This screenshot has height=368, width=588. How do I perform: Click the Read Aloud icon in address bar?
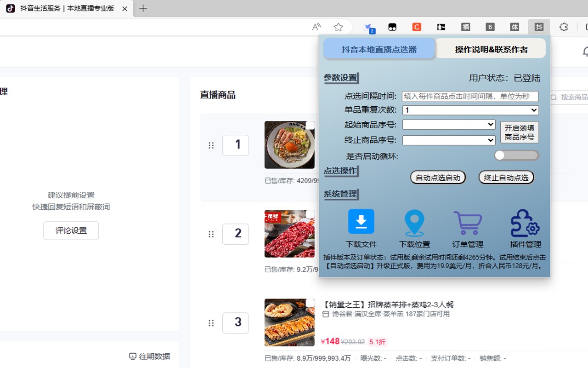(x=316, y=27)
